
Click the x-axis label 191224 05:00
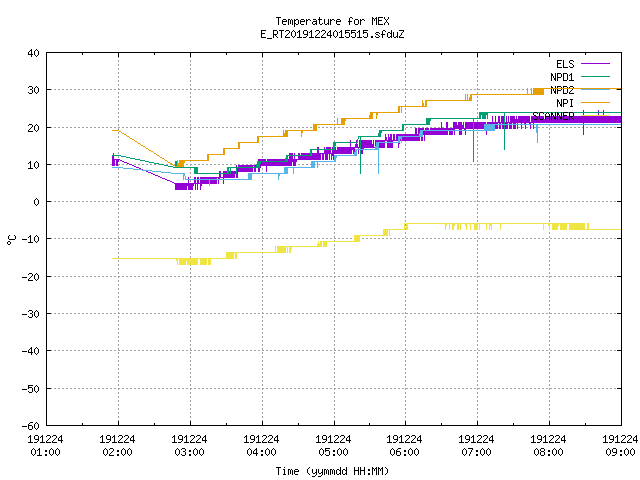click(x=333, y=446)
